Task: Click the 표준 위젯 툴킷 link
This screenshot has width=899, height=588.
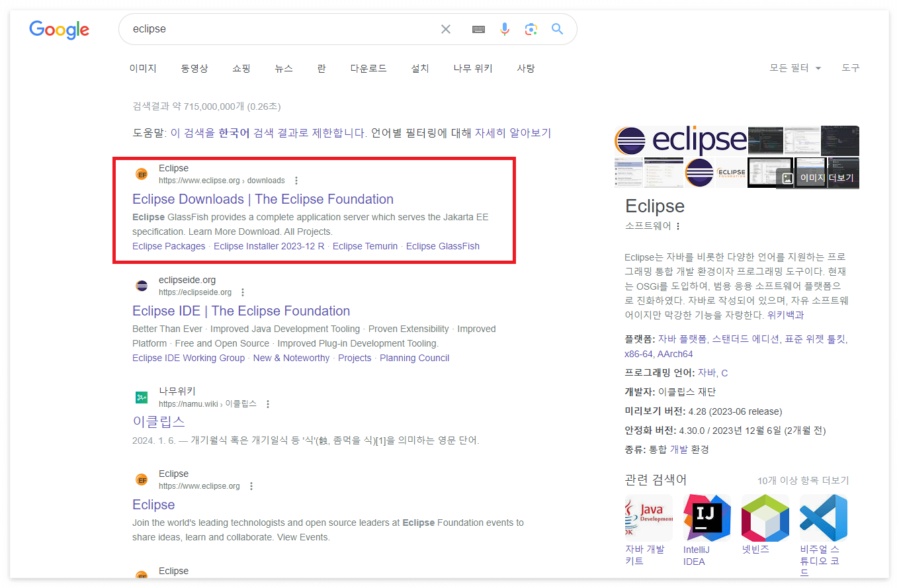Action: coord(815,339)
